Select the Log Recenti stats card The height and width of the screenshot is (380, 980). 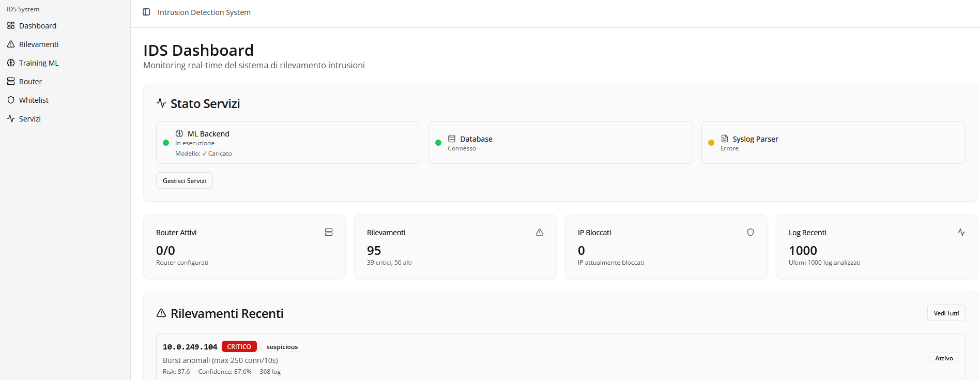876,247
